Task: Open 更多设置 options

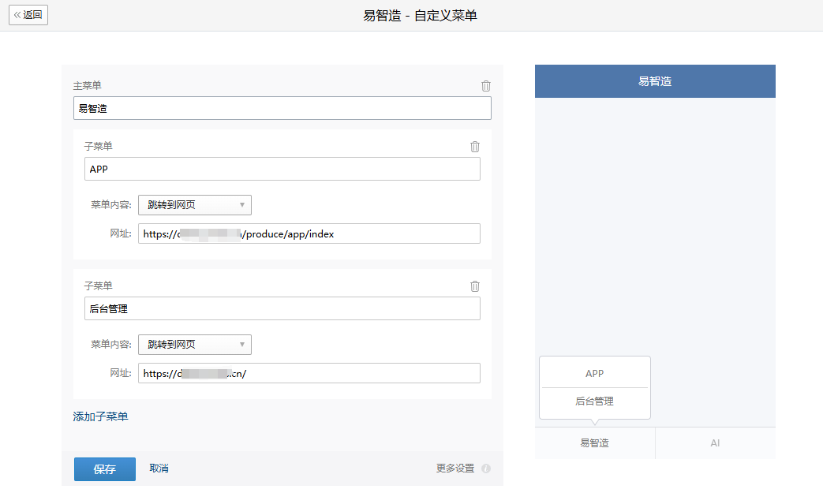Action: [x=455, y=469]
